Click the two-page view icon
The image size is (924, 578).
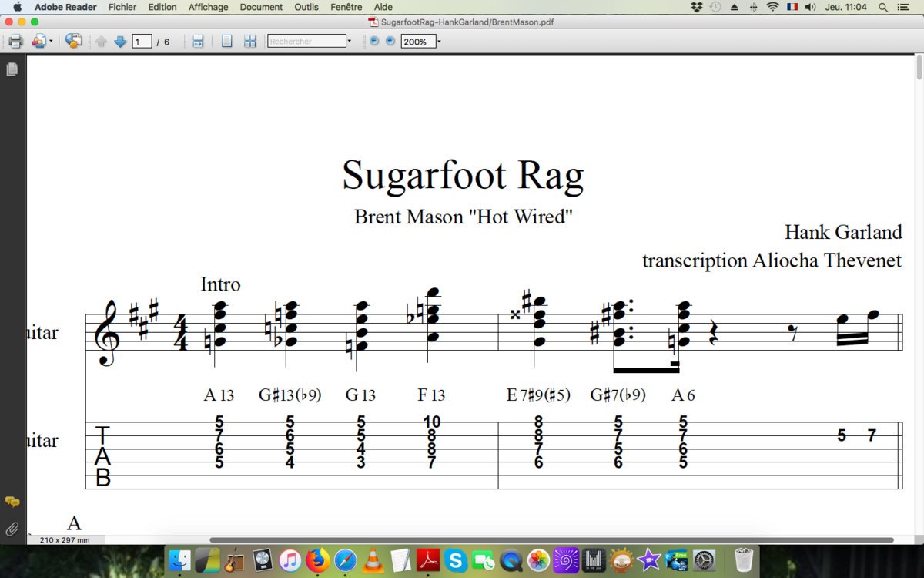pos(249,41)
